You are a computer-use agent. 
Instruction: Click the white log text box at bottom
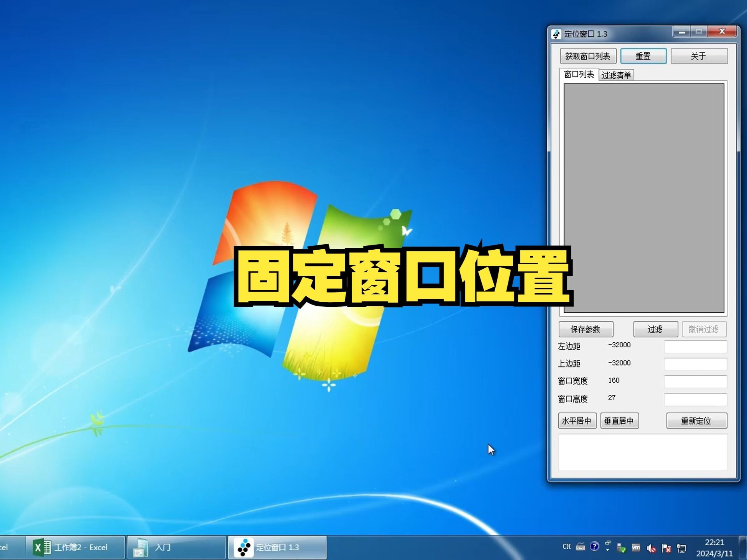point(643,452)
